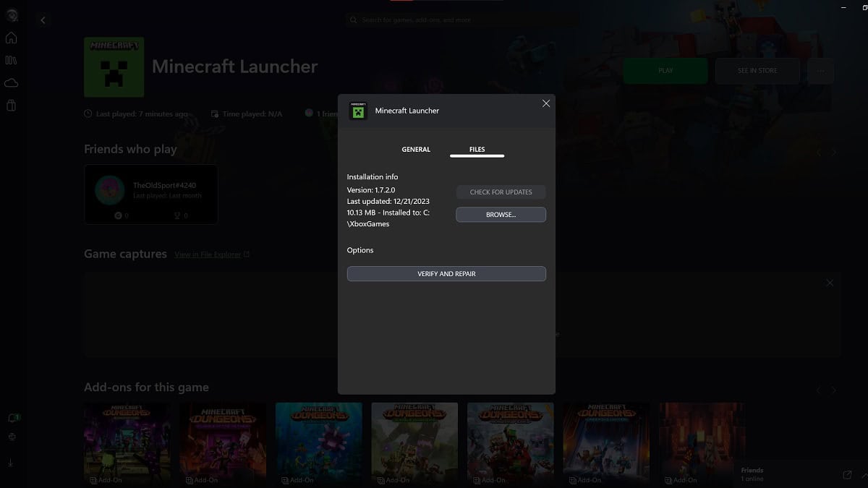Click your profile avatar at top left
The height and width of the screenshot is (488, 868).
click(12, 14)
